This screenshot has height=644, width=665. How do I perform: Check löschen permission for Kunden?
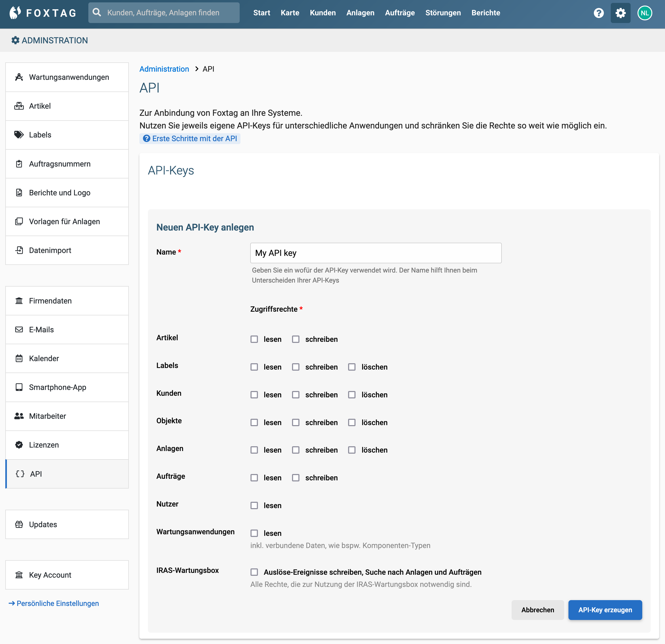(x=352, y=394)
